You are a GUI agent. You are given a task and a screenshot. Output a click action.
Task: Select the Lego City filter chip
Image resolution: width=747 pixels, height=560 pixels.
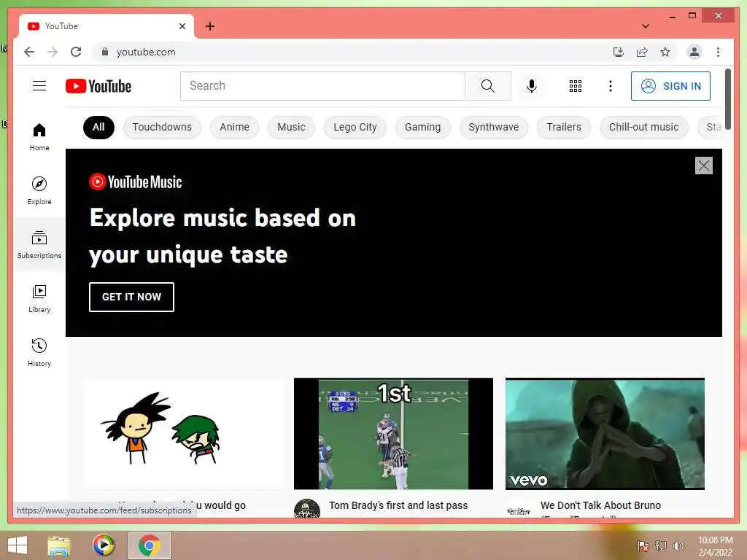[355, 127]
